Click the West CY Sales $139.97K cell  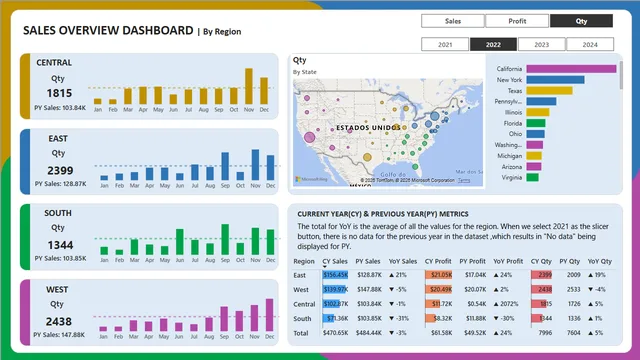(335, 289)
